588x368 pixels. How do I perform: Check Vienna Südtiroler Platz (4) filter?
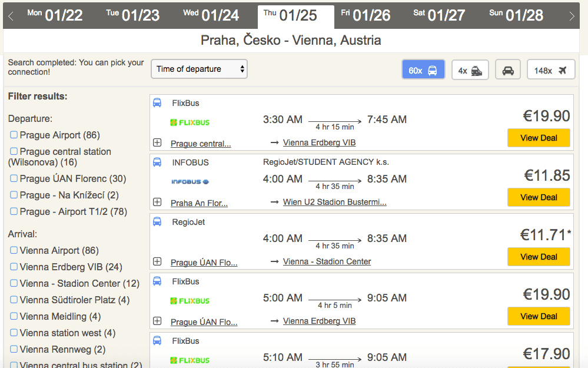(14, 300)
